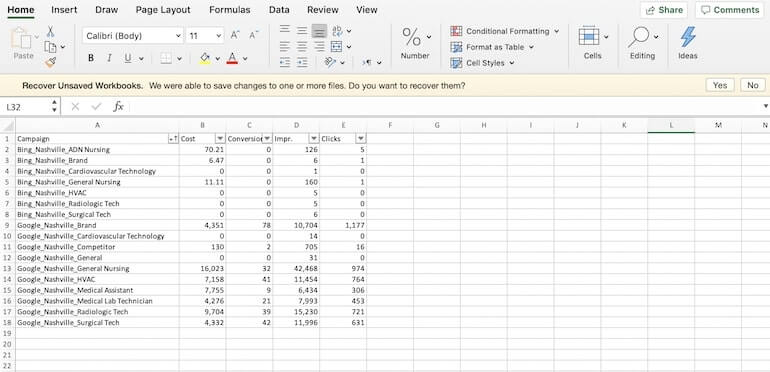Select cell Google_Nashville_HVAC
The height and width of the screenshot is (372, 770).
[x=97, y=279]
